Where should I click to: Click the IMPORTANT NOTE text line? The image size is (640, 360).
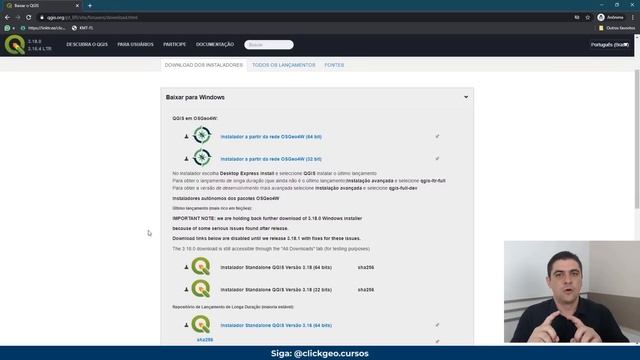tap(267, 218)
